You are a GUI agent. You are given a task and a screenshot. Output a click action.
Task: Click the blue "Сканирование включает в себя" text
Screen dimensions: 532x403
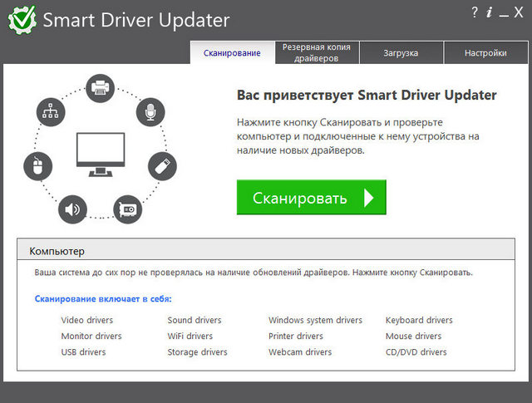point(109,298)
